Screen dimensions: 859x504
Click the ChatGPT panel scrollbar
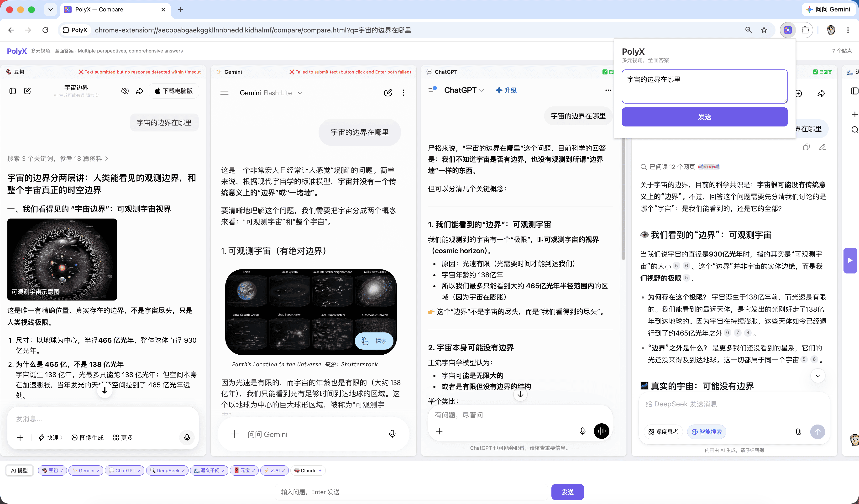[x=623, y=198]
